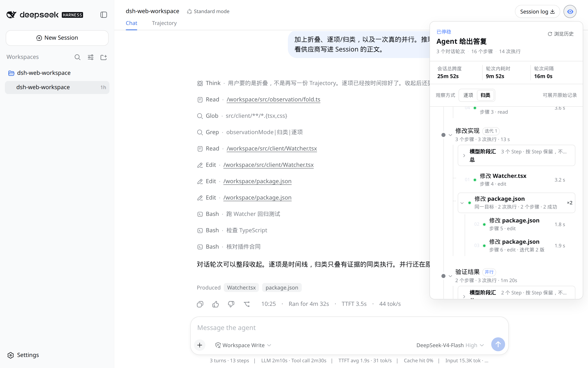Switch observation mode to 逐项
This screenshot has width=588, height=368.
pos(468,95)
